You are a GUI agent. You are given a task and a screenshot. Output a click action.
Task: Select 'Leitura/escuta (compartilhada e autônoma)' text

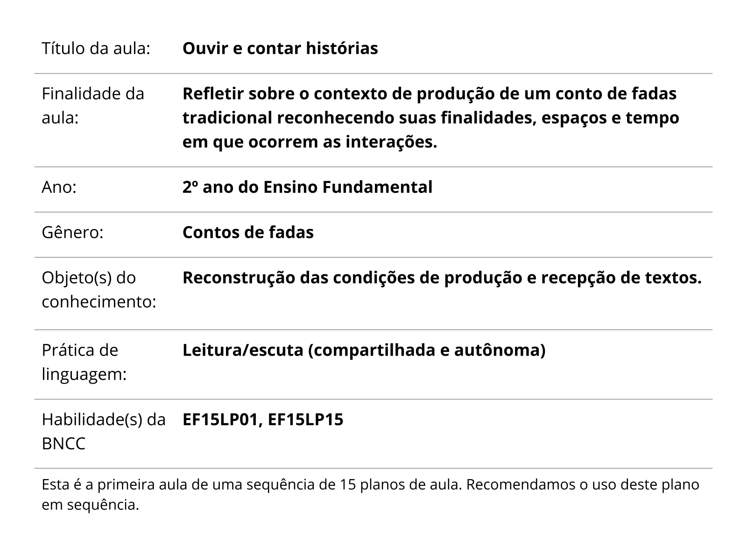(x=364, y=350)
